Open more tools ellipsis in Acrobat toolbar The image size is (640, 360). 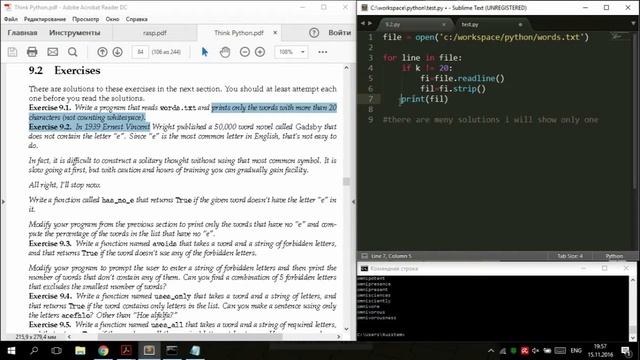[322, 52]
